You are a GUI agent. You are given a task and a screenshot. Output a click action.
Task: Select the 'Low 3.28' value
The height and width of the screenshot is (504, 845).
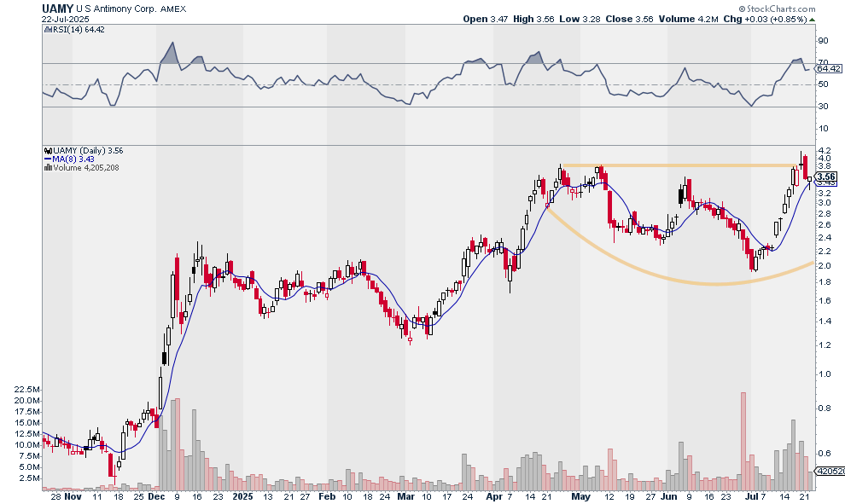580,19
